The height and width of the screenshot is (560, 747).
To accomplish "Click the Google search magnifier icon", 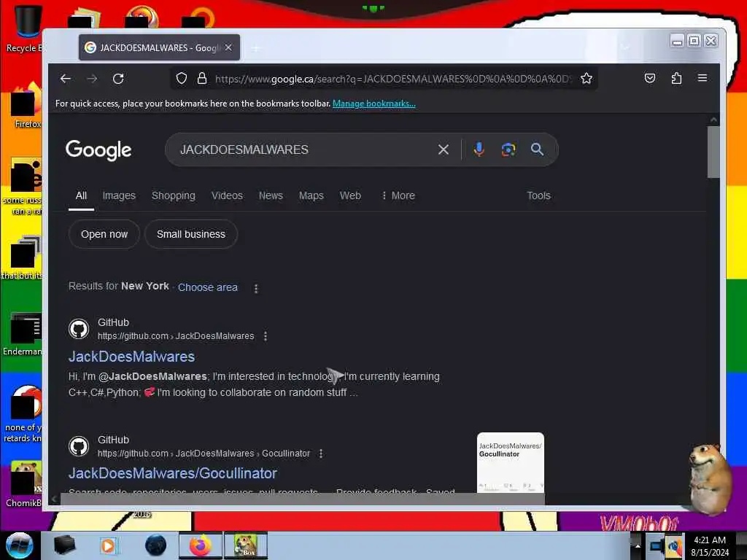I will pos(537,149).
